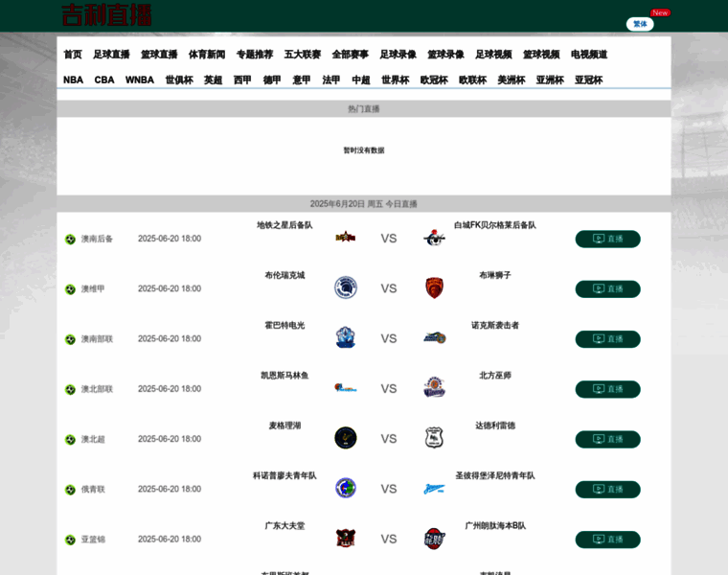Click the 吉利直播 site logo
This screenshot has height=575, width=728.
click(106, 15)
